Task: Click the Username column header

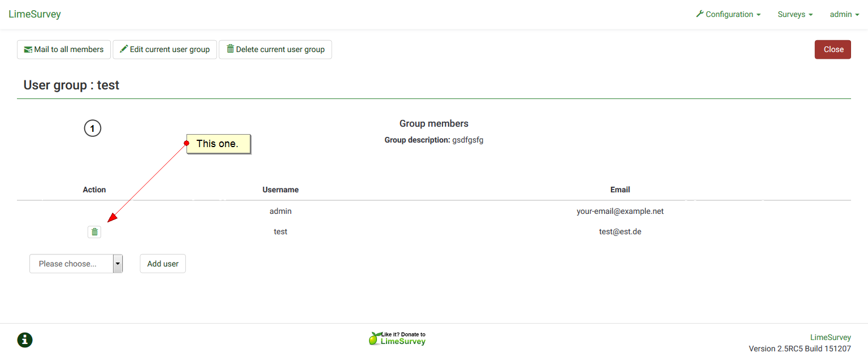Action: click(280, 190)
